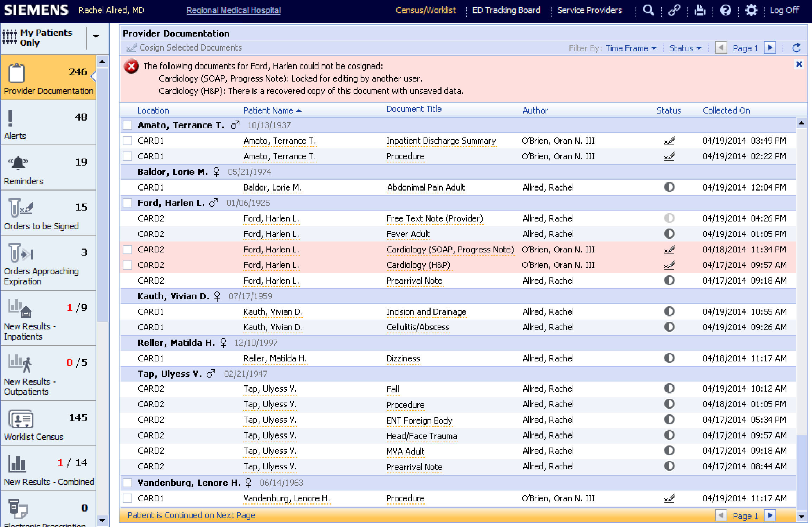Expand the Status filter dropdown
Viewport: 812px width, 527px height.
(x=685, y=48)
